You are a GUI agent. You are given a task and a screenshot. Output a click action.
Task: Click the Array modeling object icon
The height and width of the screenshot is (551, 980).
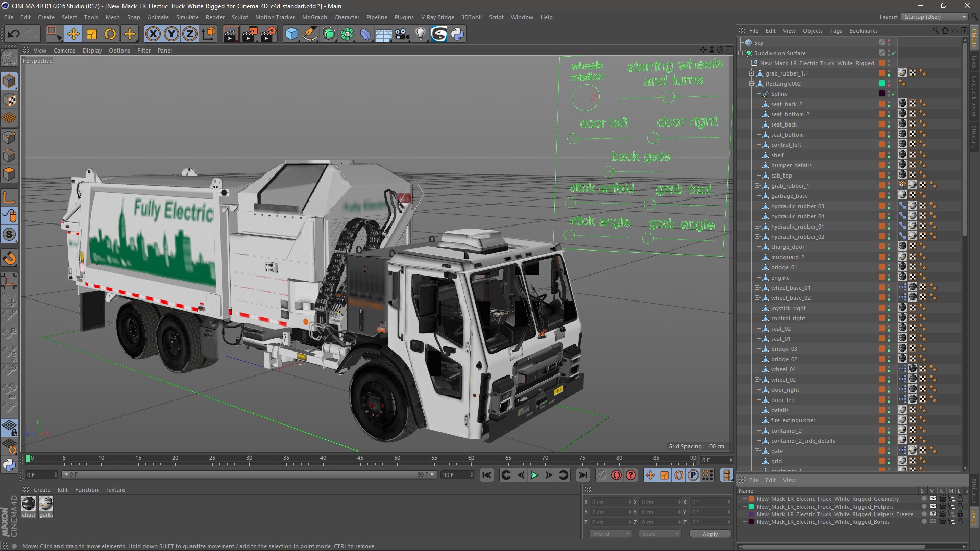coord(348,34)
